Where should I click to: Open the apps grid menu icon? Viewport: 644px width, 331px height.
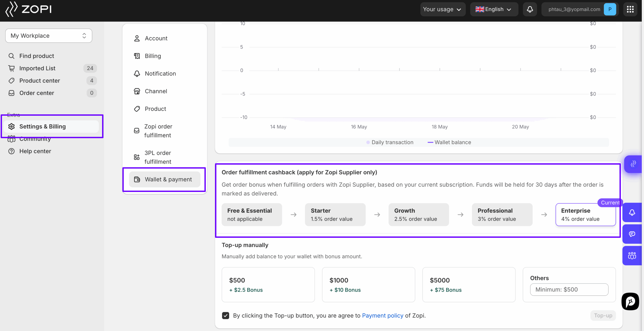[630, 9]
